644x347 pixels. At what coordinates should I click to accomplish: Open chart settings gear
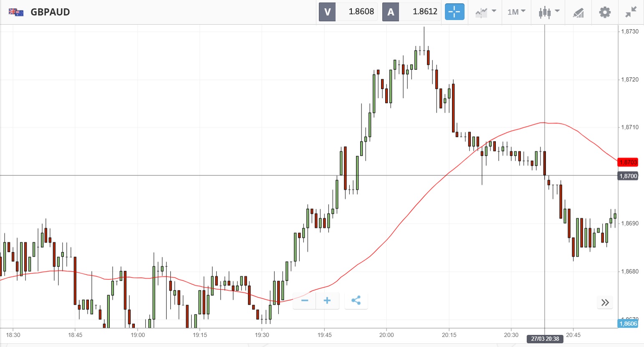point(605,12)
